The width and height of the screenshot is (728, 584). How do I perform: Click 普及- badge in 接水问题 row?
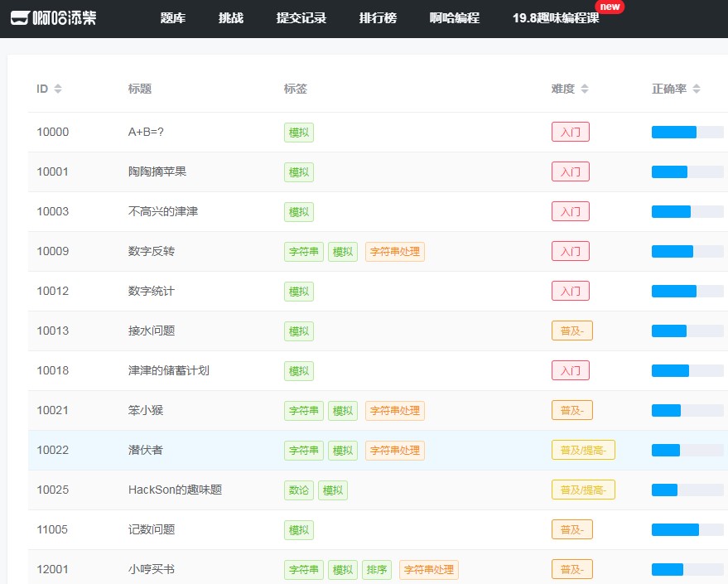click(572, 331)
